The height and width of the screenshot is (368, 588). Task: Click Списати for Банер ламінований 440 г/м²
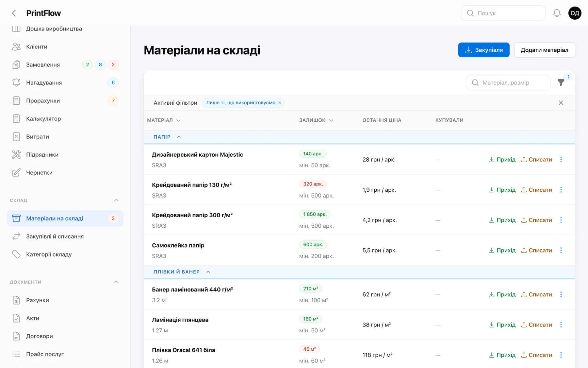pyautogui.click(x=536, y=294)
